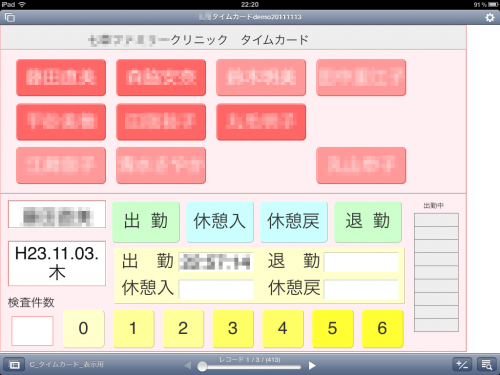This screenshot has height=375, width=500.
Task: Select count button 6
Action: pyautogui.click(x=383, y=328)
